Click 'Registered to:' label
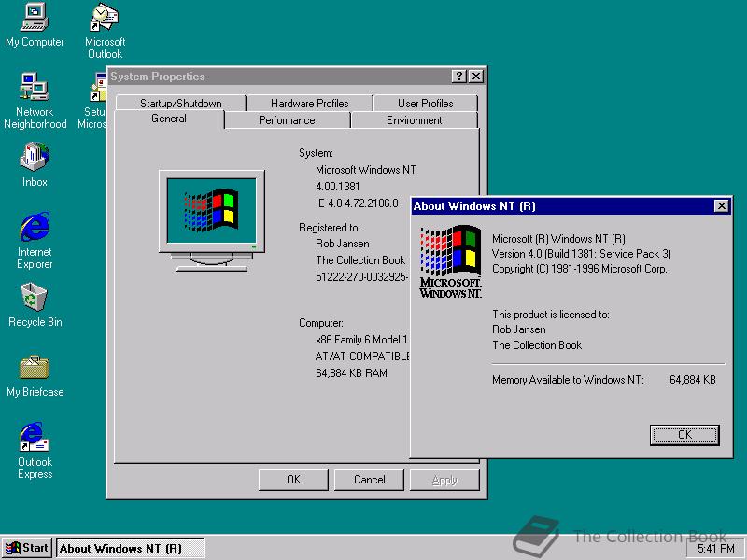This screenshot has height=560, width=747. point(330,228)
